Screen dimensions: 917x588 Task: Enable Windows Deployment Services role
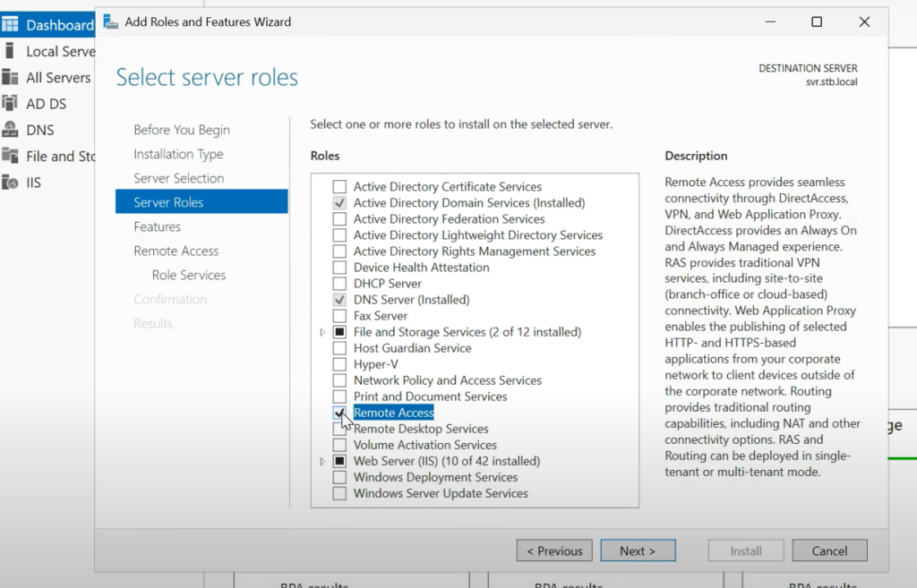click(x=339, y=477)
